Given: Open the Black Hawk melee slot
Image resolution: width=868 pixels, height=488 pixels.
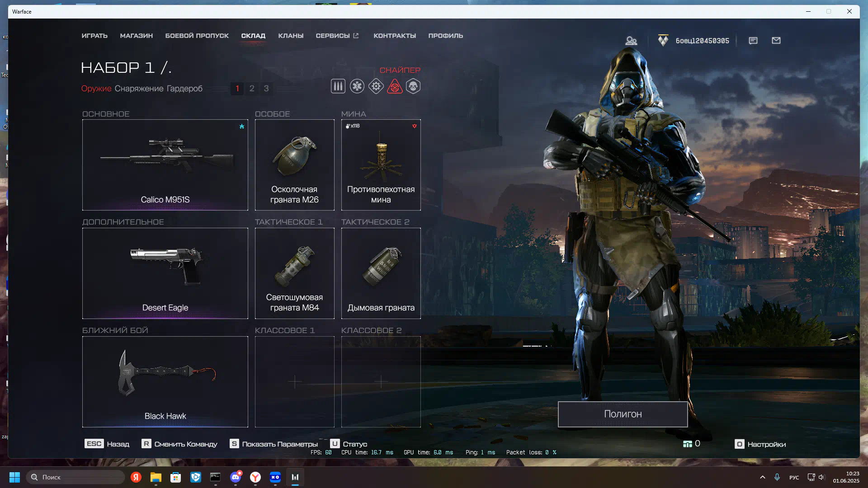Looking at the screenshot, I should (x=165, y=382).
